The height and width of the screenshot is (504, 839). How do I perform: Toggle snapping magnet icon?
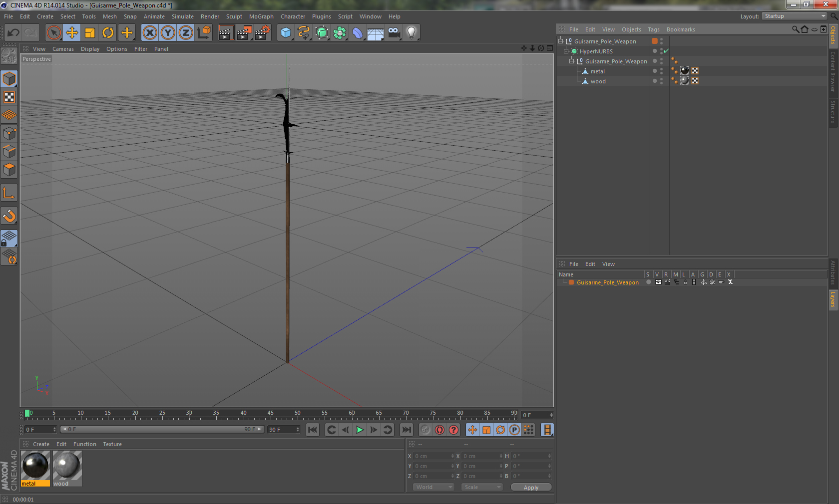pyautogui.click(x=9, y=216)
